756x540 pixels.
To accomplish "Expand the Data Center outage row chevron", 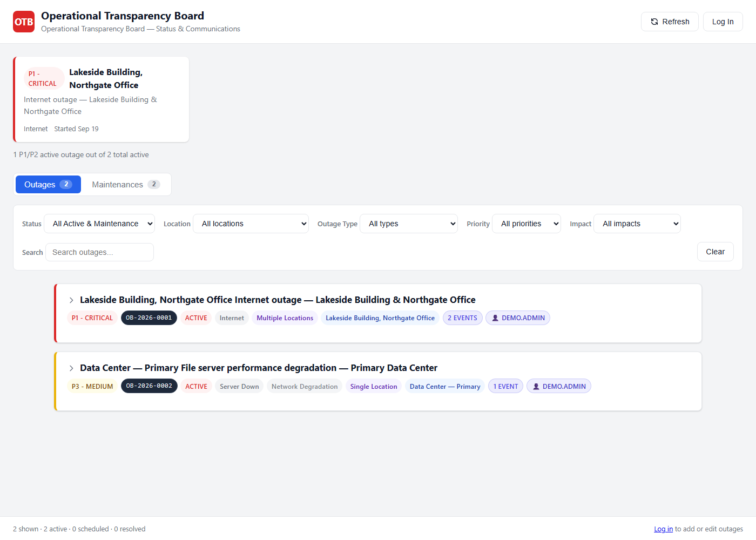I will point(71,368).
